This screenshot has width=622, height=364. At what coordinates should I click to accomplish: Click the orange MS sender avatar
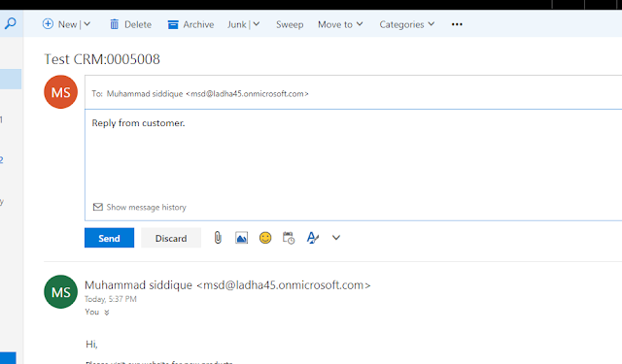click(60, 92)
